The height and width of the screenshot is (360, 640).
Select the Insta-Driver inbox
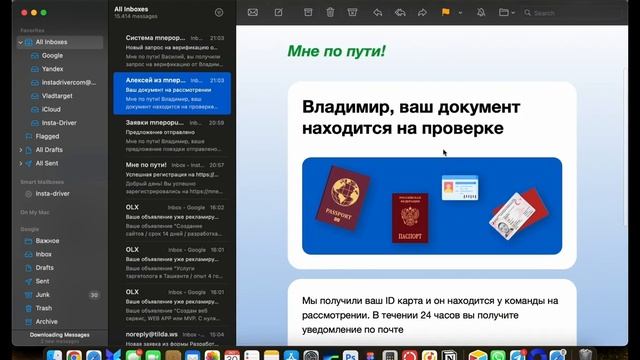[x=60, y=123]
